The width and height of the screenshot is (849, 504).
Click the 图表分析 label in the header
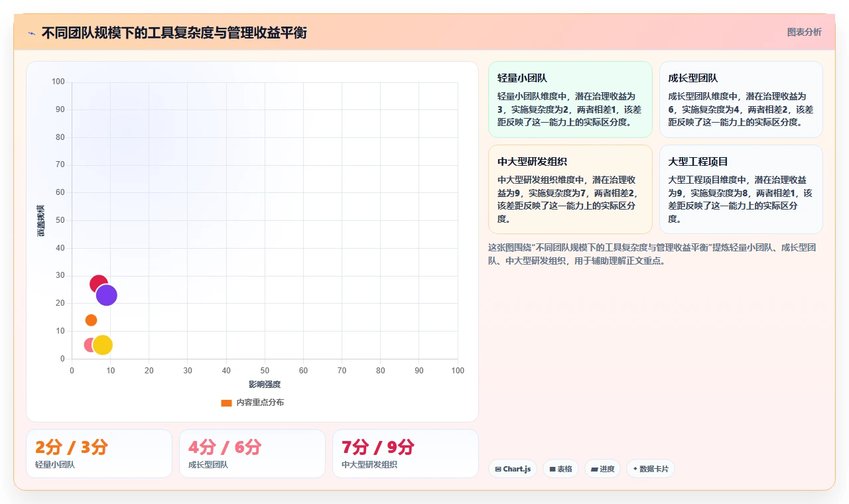[804, 32]
